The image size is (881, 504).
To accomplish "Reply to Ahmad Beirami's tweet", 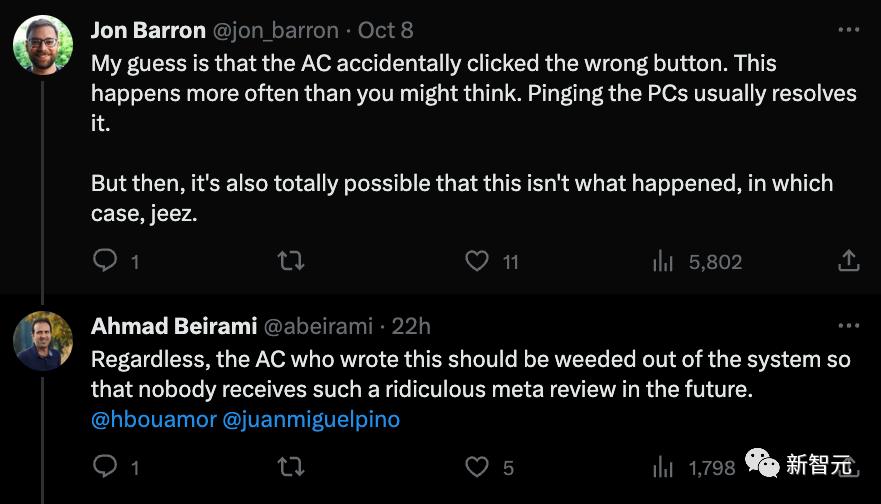I will 105,466.
